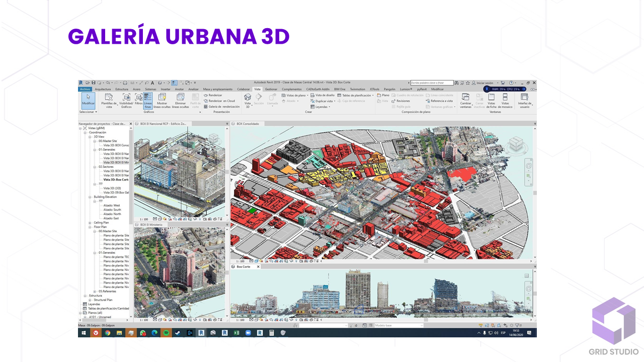Select Plano de planta: TEC item
This screenshot has height=362, width=644.
point(116,256)
